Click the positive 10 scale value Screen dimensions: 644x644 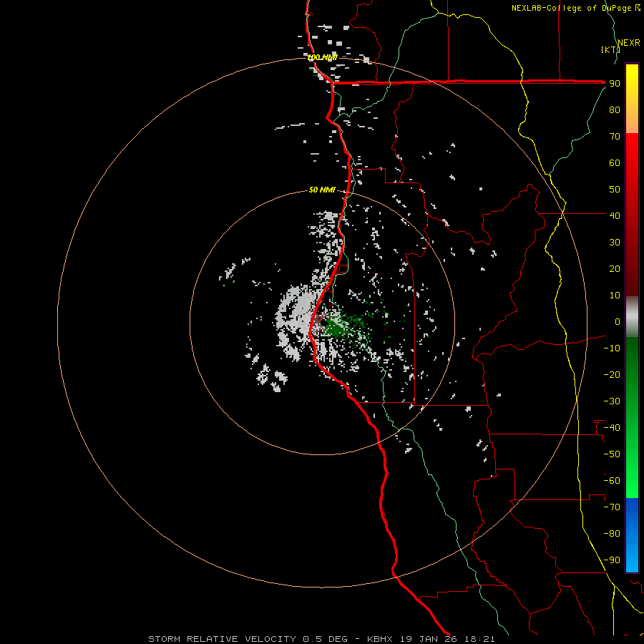click(615, 296)
